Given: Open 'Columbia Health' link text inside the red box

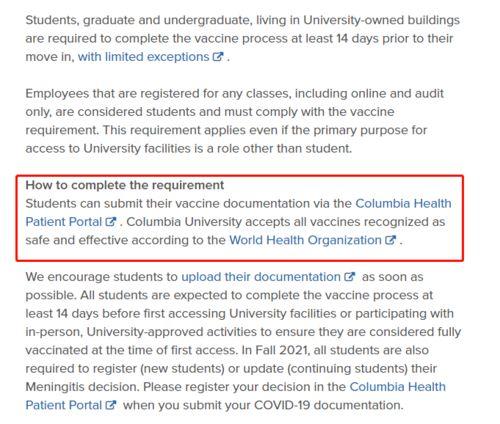Looking at the screenshot, I should [403, 203].
